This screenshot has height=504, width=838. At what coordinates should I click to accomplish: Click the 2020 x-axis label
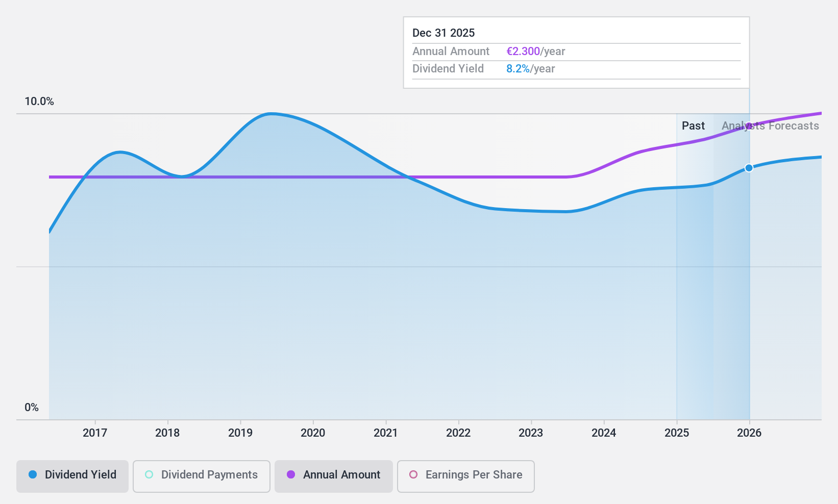pyautogui.click(x=313, y=433)
